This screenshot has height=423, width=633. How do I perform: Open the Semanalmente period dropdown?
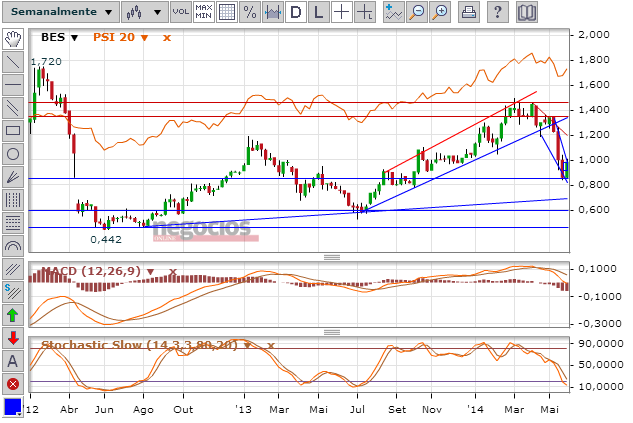(x=61, y=12)
